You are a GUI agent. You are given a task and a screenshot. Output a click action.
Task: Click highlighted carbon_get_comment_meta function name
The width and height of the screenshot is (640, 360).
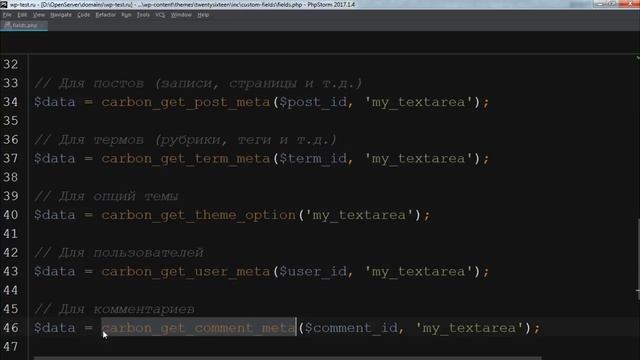coord(198,328)
